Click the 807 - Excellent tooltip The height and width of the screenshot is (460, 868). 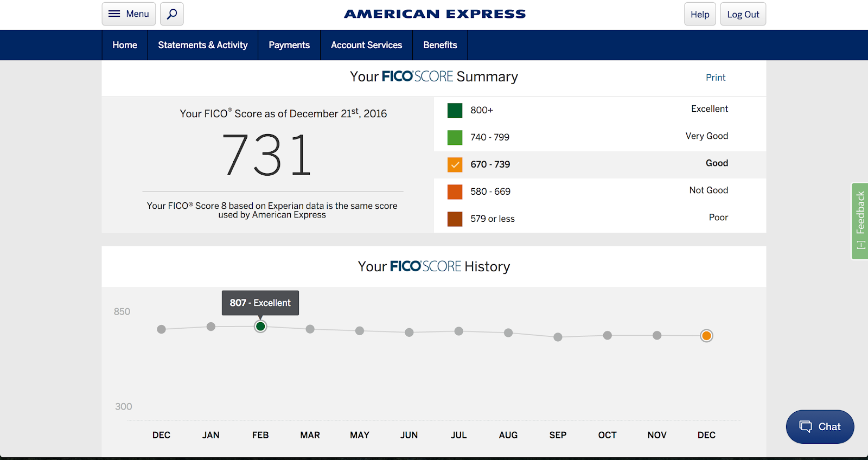pos(260,303)
